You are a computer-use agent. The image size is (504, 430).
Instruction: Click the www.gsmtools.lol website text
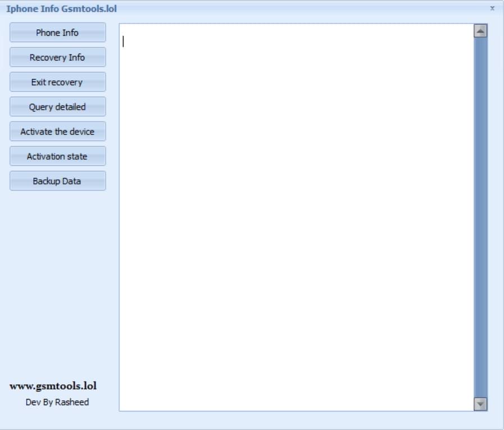(53, 386)
